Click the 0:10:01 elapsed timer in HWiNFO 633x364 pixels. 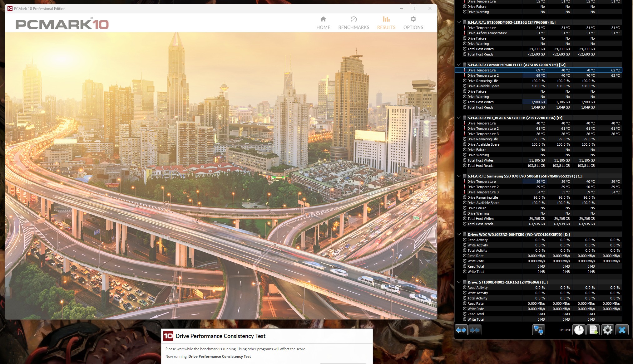[566, 330]
